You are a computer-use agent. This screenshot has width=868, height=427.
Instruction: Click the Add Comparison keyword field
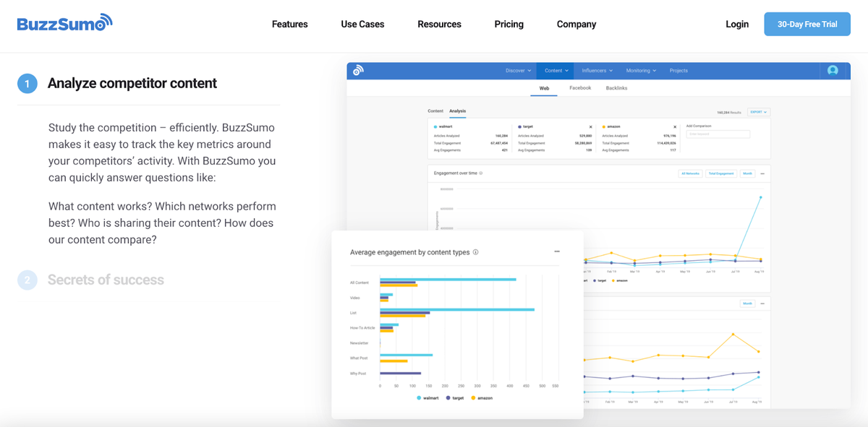(718, 134)
